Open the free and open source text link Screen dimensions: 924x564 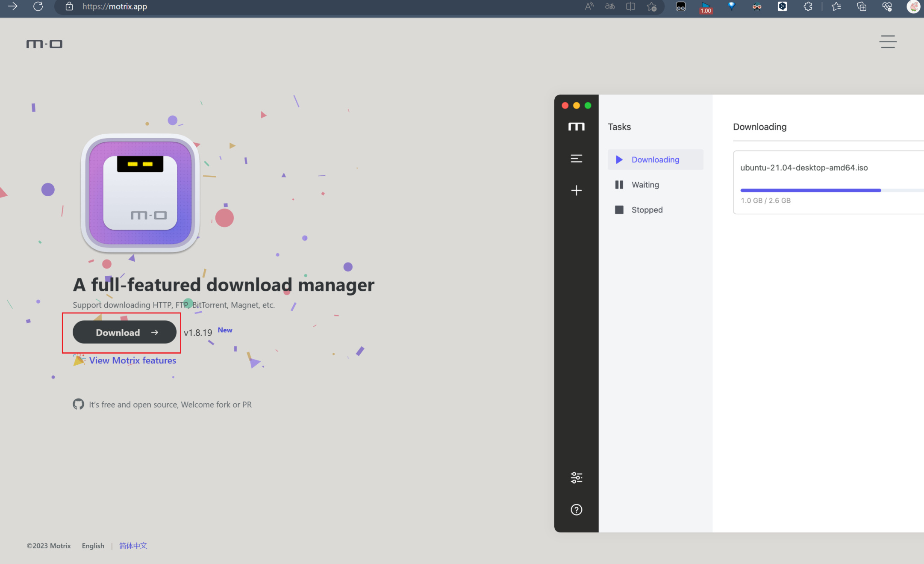(x=170, y=405)
